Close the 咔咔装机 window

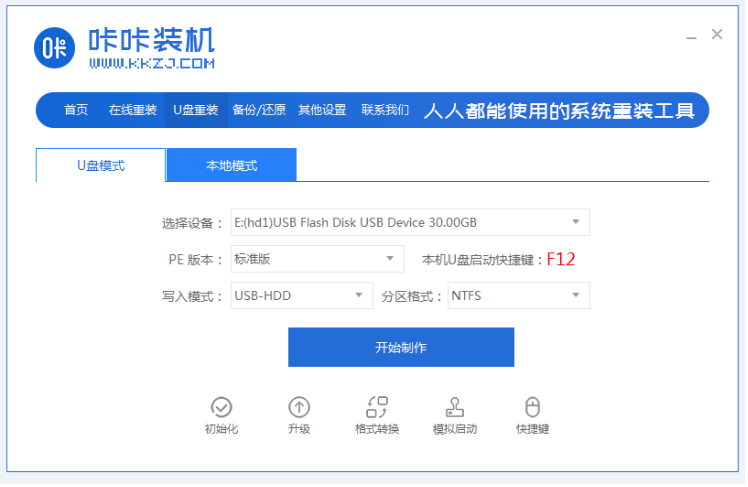point(719,34)
